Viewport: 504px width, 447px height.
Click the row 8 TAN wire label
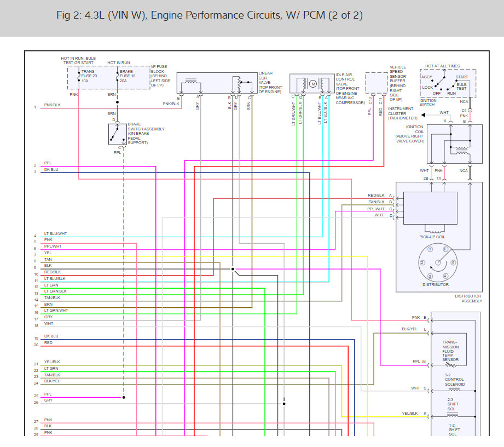[x=48, y=260]
